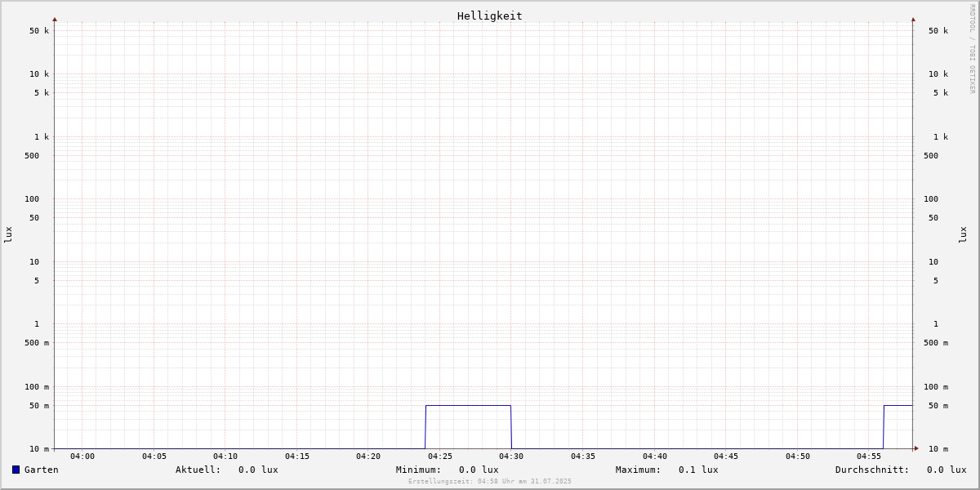Click the 04:40 time axis label
The image size is (980, 490).
[x=655, y=457]
